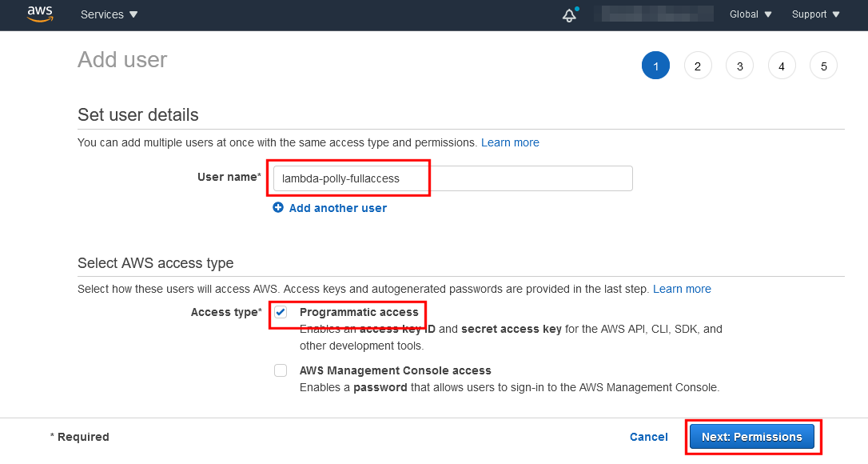Image resolution: width=868 pixels, height=464 pixels.
Task: Open the blurred account name menu
Action: (658, 14)
